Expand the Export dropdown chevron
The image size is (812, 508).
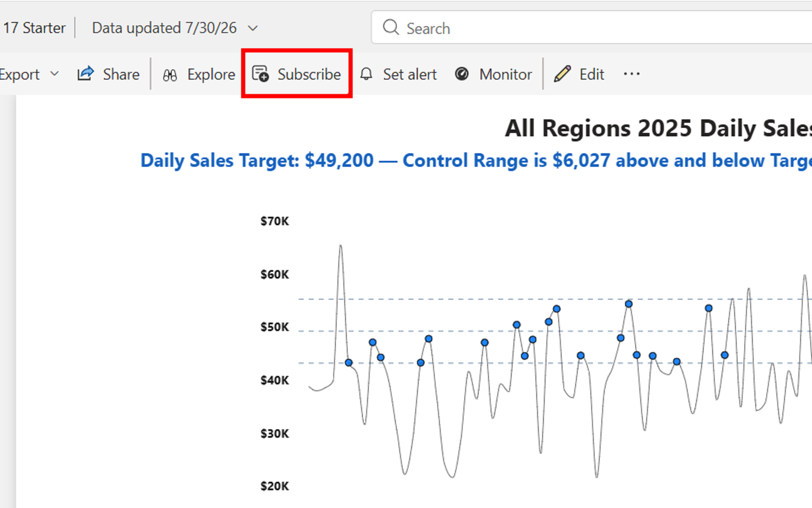coord(54,74)
